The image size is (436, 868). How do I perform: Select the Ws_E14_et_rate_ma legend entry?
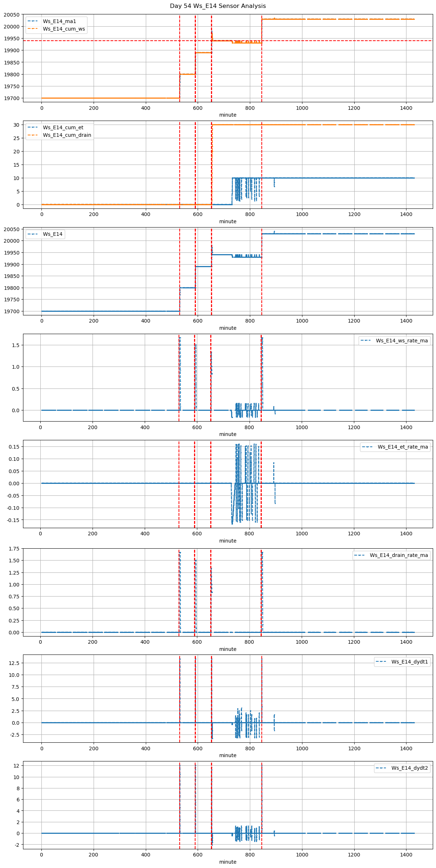pyautogui.click(x=403, y=447)
